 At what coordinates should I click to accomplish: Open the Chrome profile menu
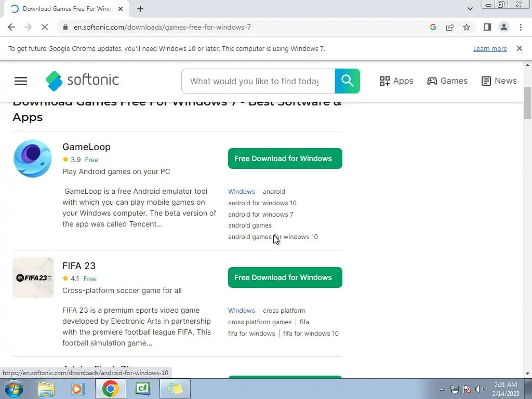pyautogui.click(x=504, y=27)
